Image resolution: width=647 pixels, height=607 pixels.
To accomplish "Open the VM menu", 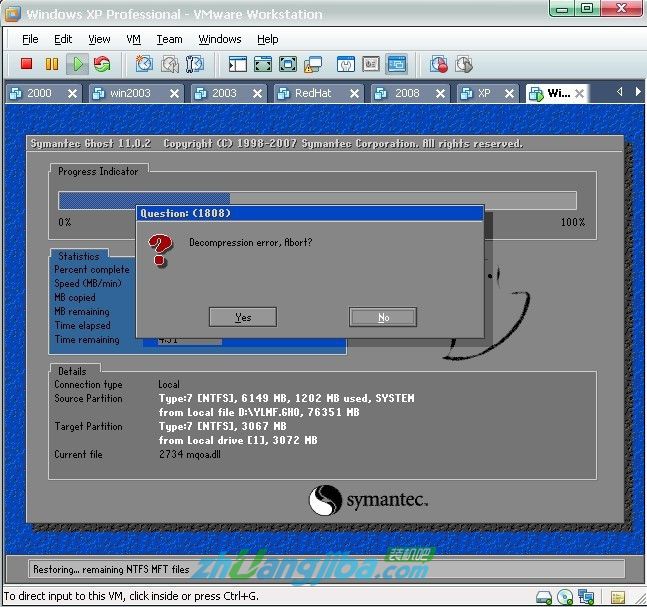I will tap(133, 39).
